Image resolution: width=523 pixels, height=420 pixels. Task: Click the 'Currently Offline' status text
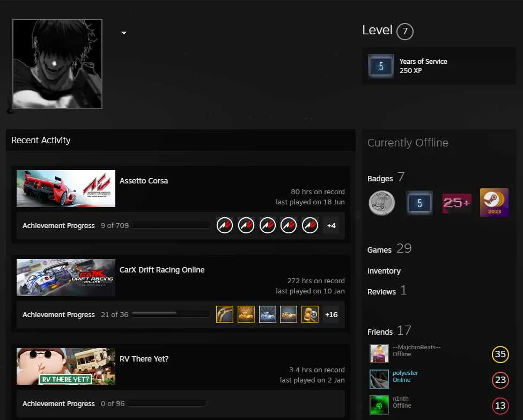(408, 143)
